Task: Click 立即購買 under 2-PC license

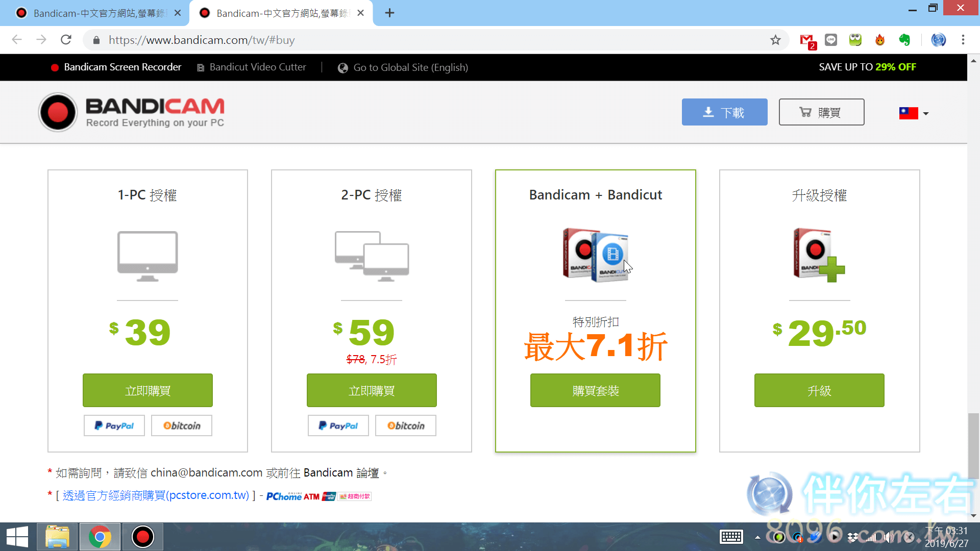Action: click(x=372, y=390)
